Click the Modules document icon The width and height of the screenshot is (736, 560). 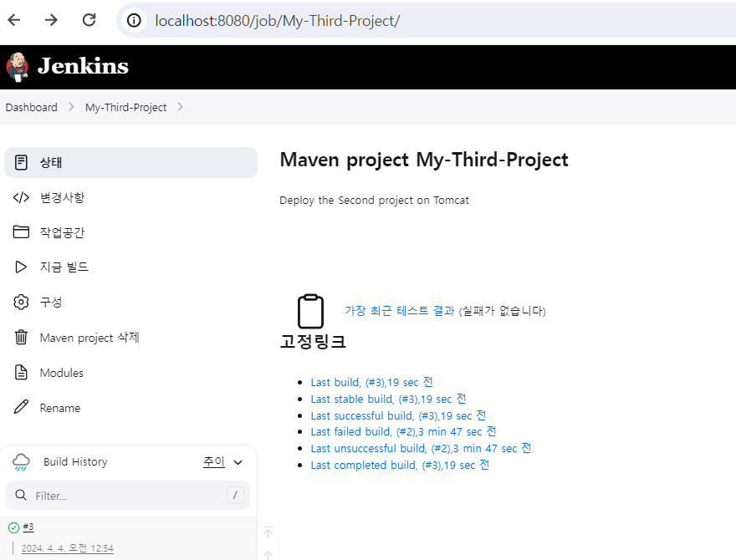pos(21,372)
